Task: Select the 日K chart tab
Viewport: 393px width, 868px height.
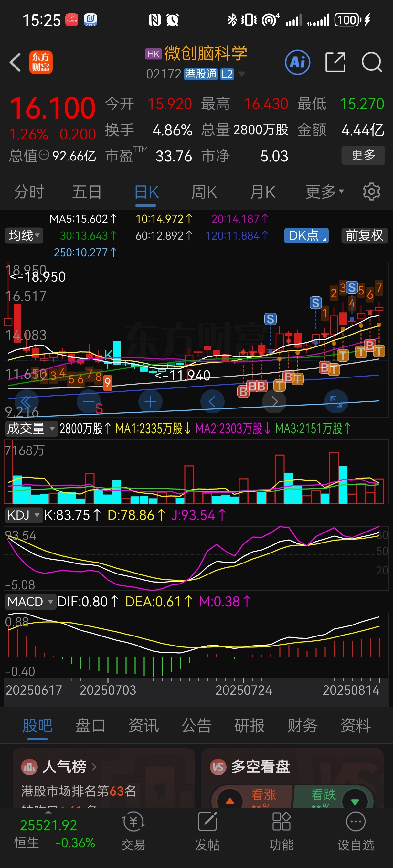Action: click(x=146, y=192)
